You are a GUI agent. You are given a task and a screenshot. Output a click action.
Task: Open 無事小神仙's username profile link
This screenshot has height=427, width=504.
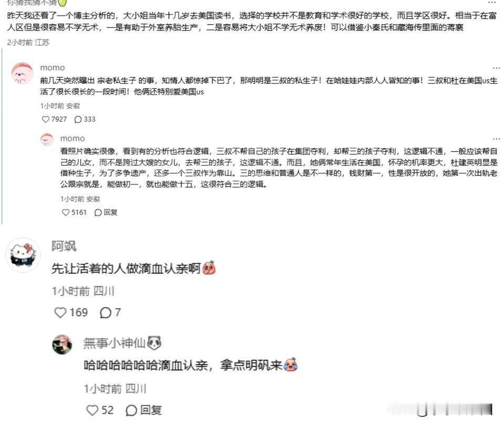coord(122,343)
